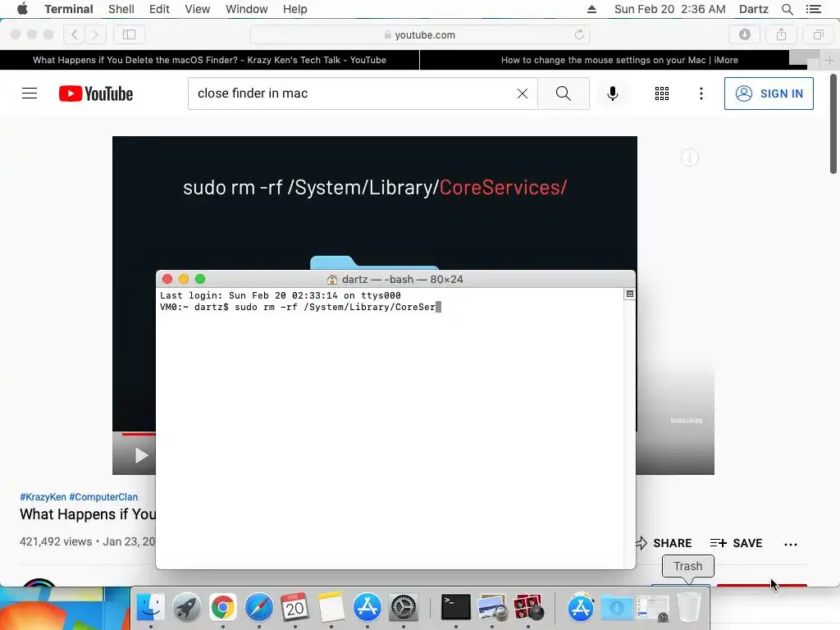Screen dimensions: 840x630
Task: Open Notes from the Dock
Action: (x=331, y=608)
